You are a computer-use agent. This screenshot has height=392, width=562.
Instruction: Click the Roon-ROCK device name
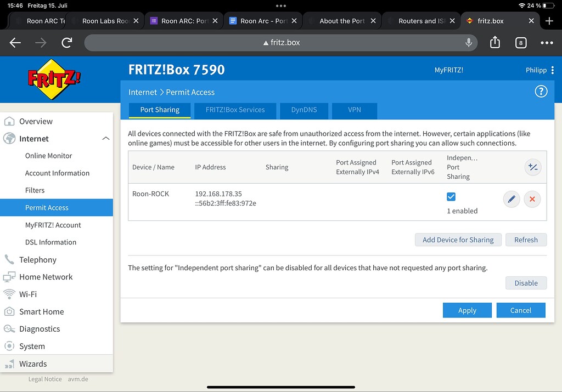click(x=150, y=194)
